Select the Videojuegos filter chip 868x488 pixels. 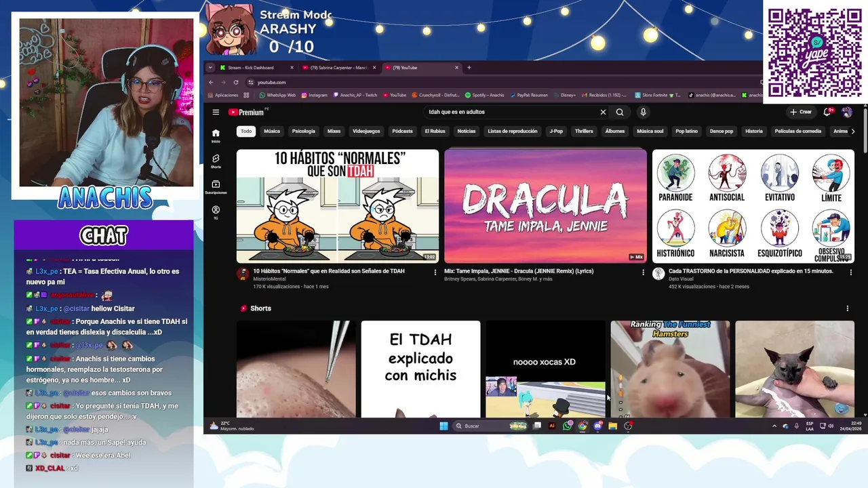(366, 131)
